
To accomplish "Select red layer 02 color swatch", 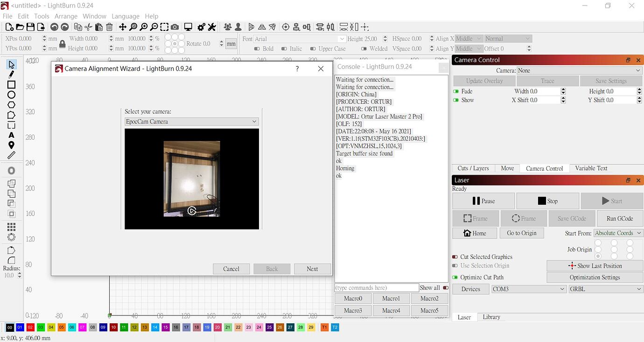I will (30, 328).
